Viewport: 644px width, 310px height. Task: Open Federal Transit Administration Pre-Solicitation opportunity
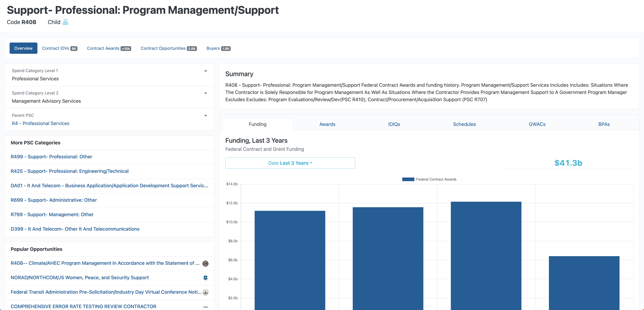106,292
